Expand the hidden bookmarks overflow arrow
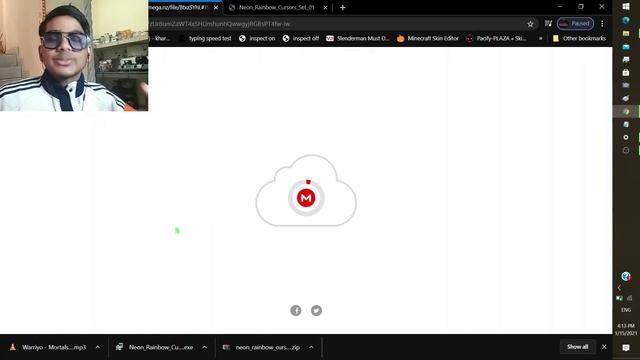The width and height of the screenshot is (640, 360). [x=541, y=38]
